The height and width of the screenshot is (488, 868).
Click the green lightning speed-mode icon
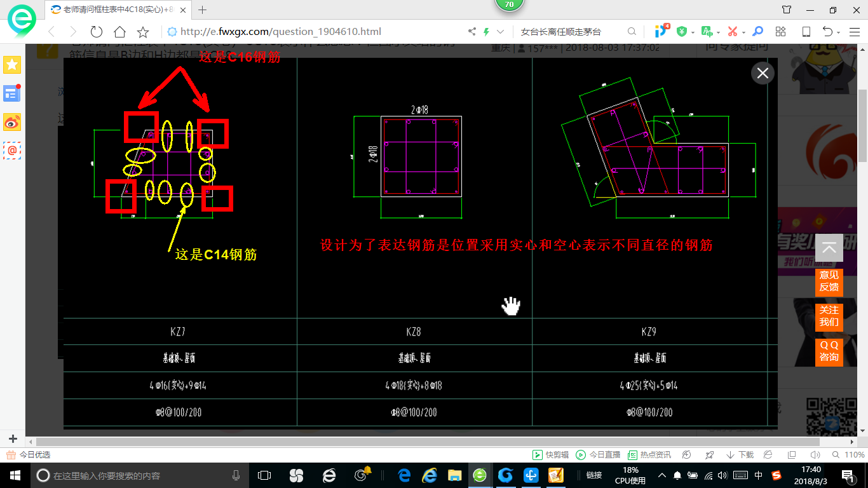coord(487,32)
